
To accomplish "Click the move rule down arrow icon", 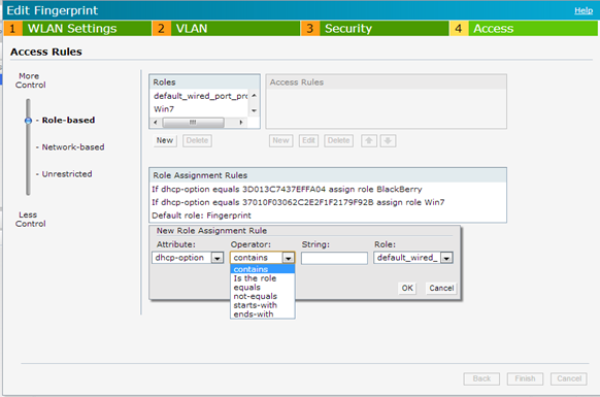I will (388, 141).
